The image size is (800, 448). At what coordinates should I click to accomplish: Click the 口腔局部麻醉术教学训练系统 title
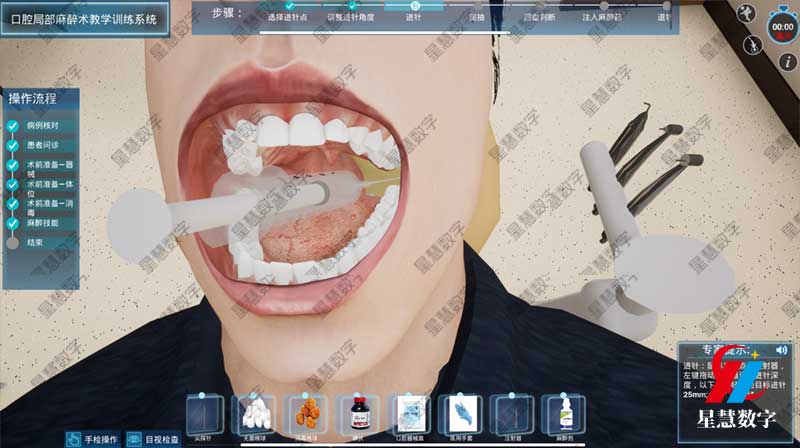click(84, 19)
